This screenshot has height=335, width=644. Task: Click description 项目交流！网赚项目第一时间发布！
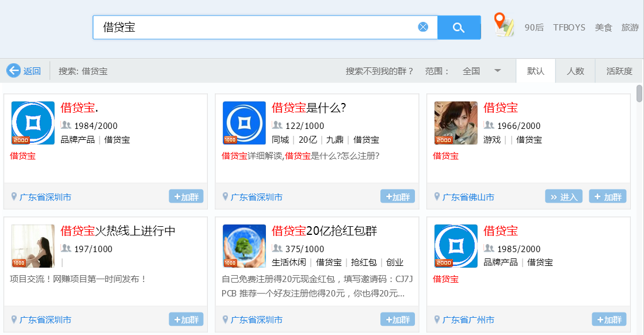click(78, 279)
